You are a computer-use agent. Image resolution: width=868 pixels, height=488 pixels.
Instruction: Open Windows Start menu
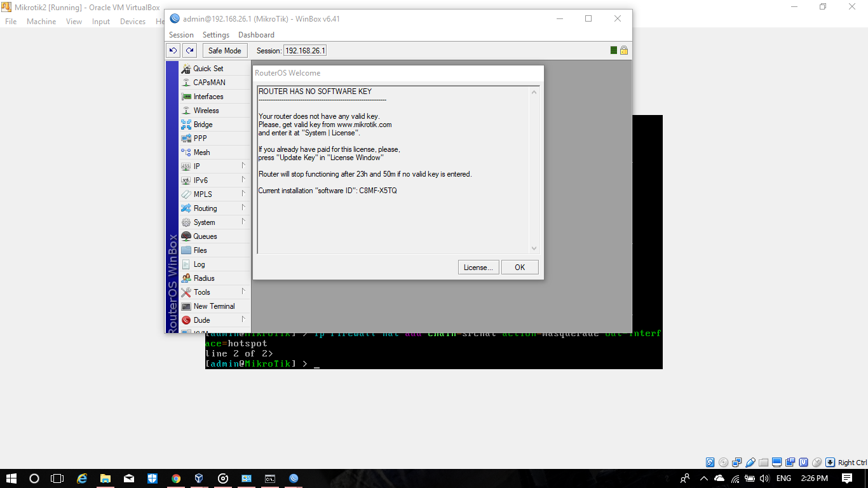(11, 478)
